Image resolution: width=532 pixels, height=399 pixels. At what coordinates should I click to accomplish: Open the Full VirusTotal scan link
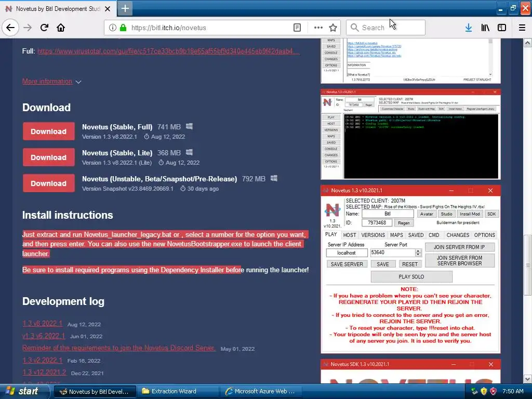tap(168, 51)
